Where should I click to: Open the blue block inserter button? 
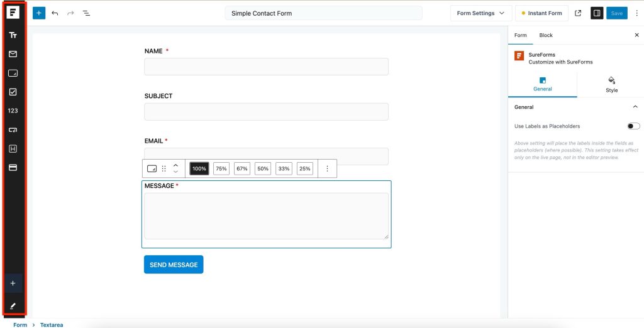tap(39, 13)
